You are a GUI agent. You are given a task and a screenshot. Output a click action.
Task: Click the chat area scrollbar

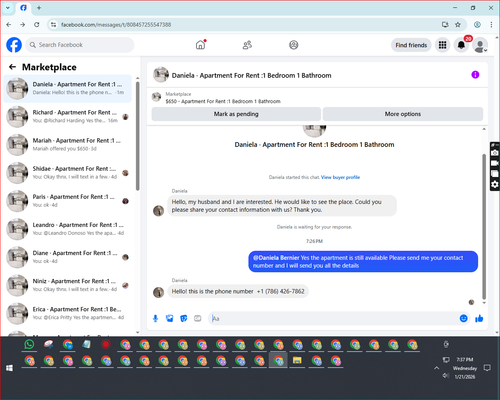484,227
